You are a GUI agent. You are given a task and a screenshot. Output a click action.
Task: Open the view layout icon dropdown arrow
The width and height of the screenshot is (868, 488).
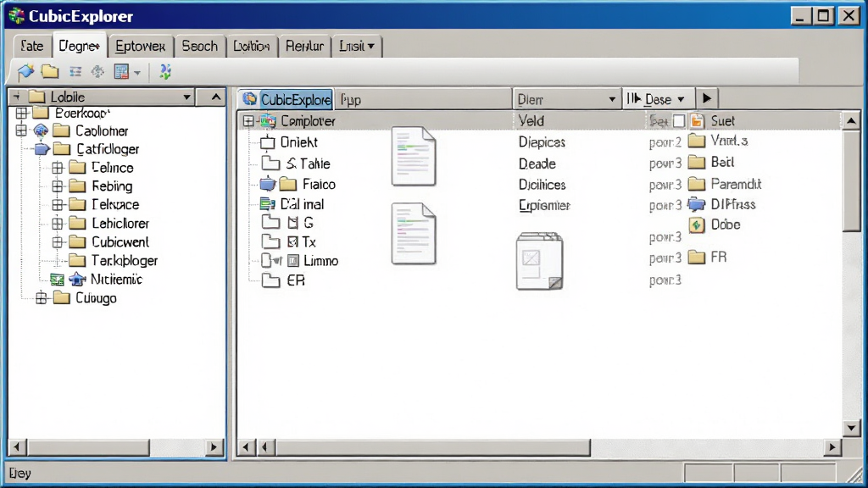[137, 72]
